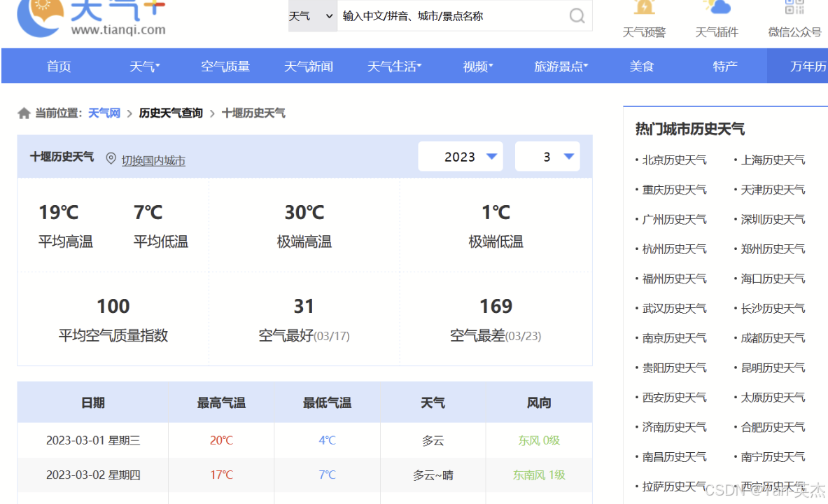828x504 pixels.
Task: Open the 天气新闻 navigation item
Action: [x=309, y=66]
